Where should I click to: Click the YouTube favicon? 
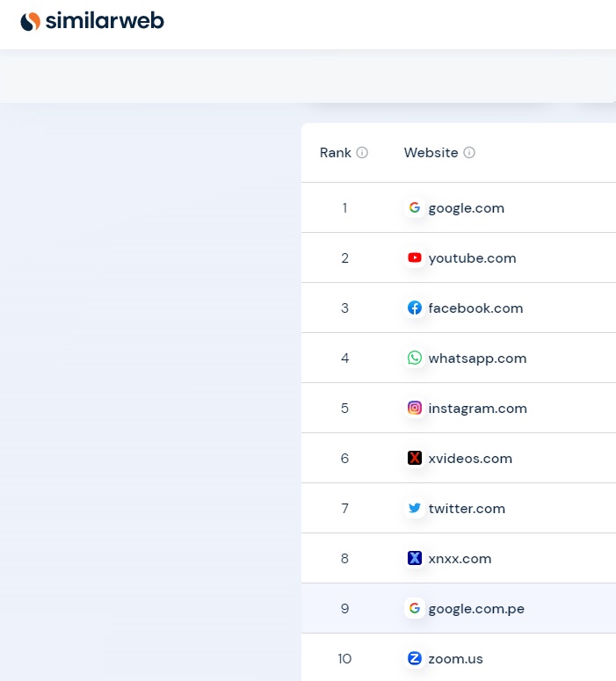pos(415,257)
